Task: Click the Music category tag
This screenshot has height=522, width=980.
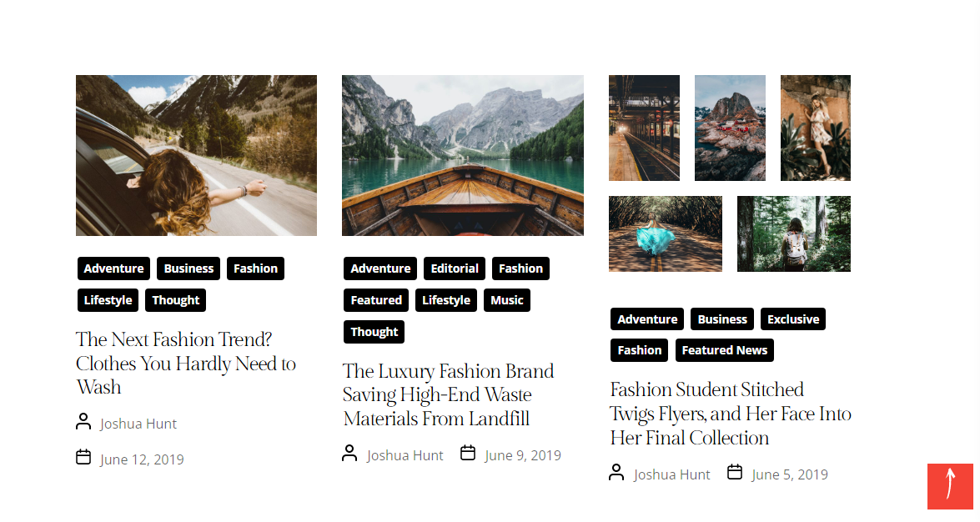Action: [506, 300]
